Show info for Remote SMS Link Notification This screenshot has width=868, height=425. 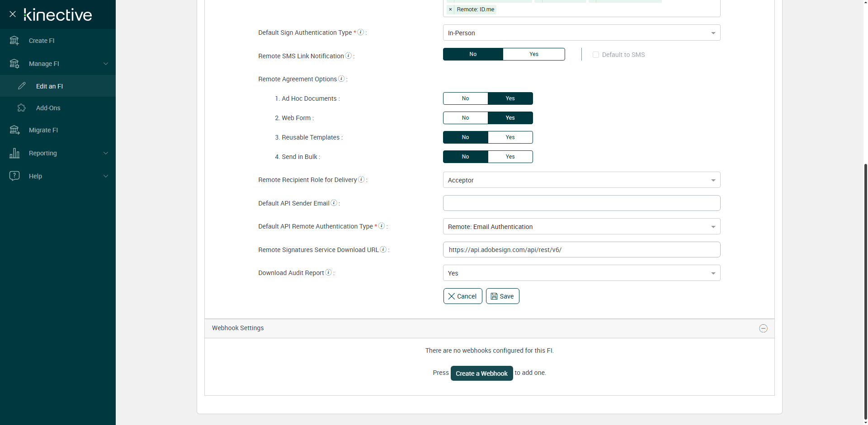point(349,56)
